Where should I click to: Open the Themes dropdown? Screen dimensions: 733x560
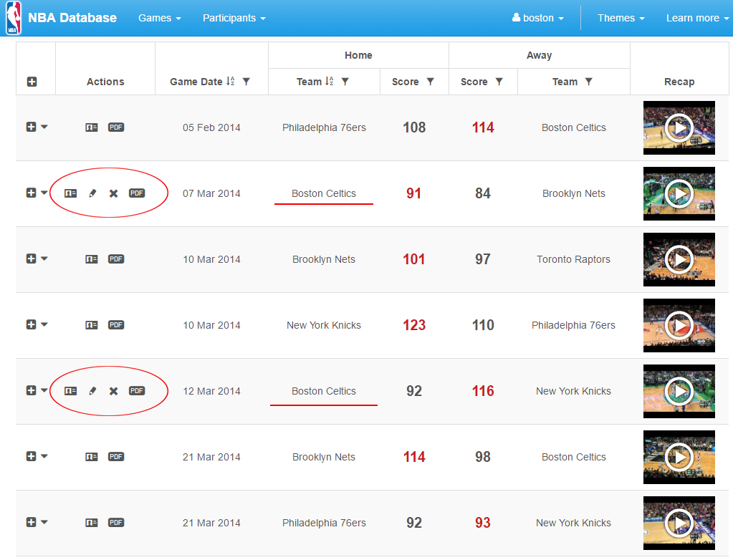tap(621, 18)
